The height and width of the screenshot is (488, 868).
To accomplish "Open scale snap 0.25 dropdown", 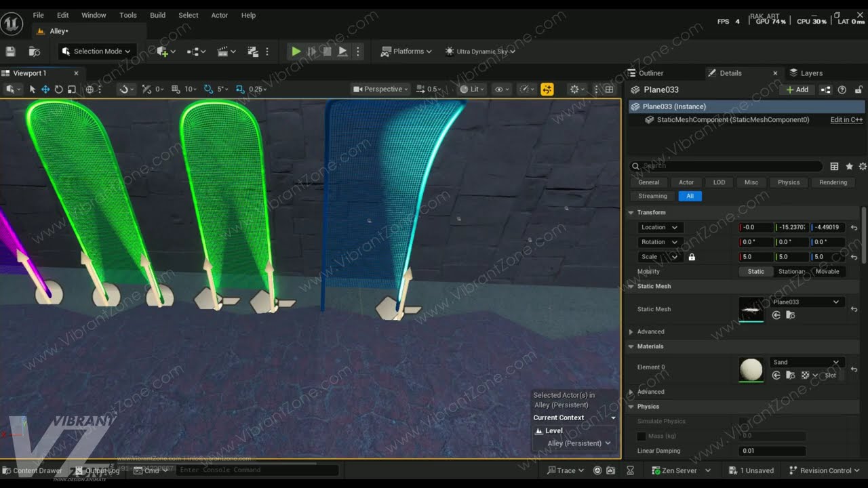I will tap(258, 89).
